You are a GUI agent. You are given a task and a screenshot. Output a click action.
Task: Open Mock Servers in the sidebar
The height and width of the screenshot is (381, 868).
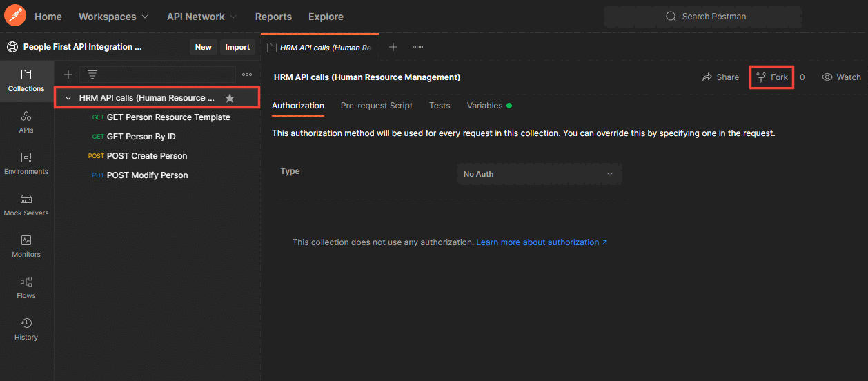coord(26,205)
